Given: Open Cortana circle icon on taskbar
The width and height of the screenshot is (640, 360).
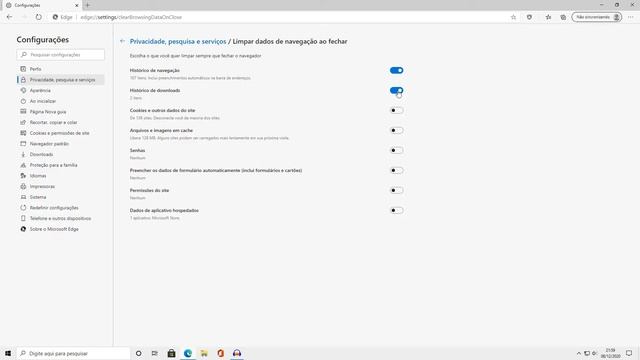Looking at the screenshot, I should click(138, 353).
